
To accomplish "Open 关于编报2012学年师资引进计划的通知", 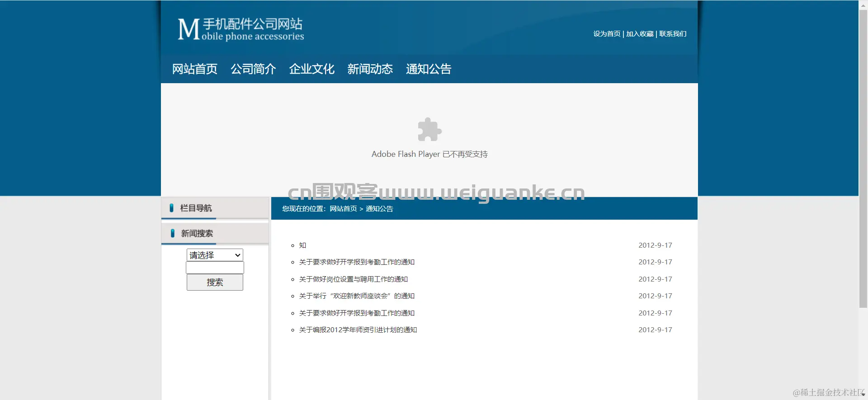I will (x=358, y=330).
